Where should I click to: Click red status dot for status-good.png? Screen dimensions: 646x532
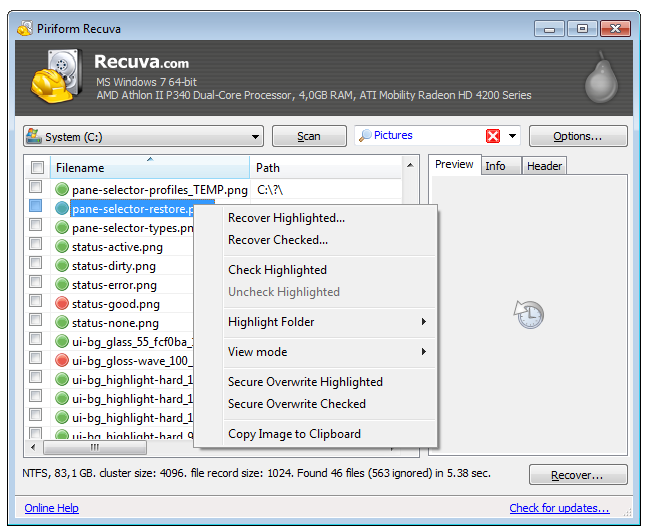pyautogui.click(x=62, y=303)
